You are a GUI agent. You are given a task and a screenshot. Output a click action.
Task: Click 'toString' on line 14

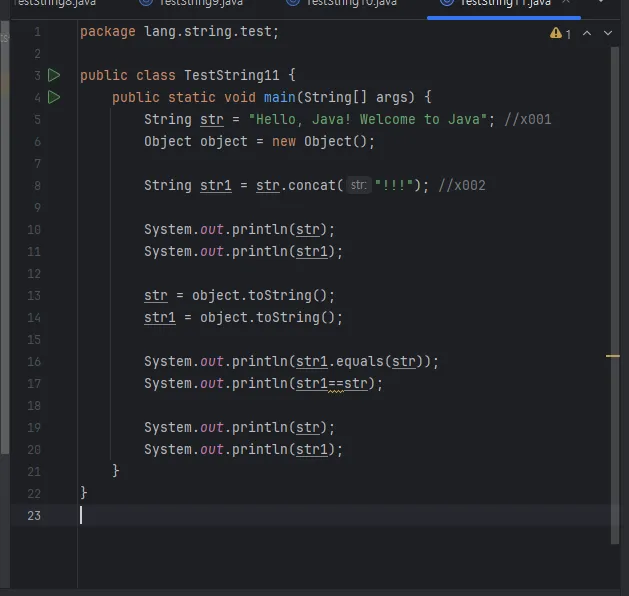tap(288, 318)
